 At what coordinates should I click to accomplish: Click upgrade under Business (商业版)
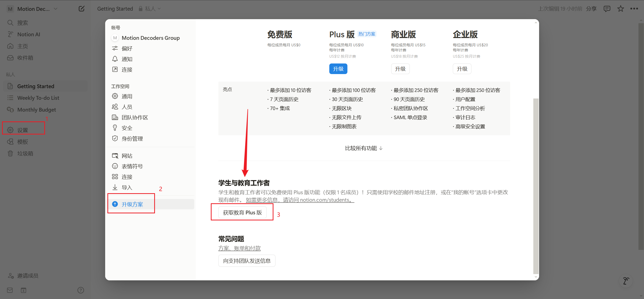[x=400, y=69]
